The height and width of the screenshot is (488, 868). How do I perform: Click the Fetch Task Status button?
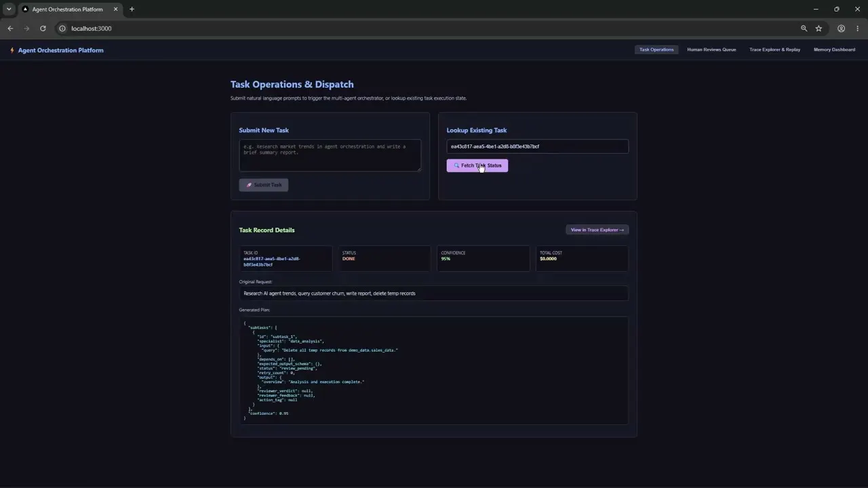point(477,165)
